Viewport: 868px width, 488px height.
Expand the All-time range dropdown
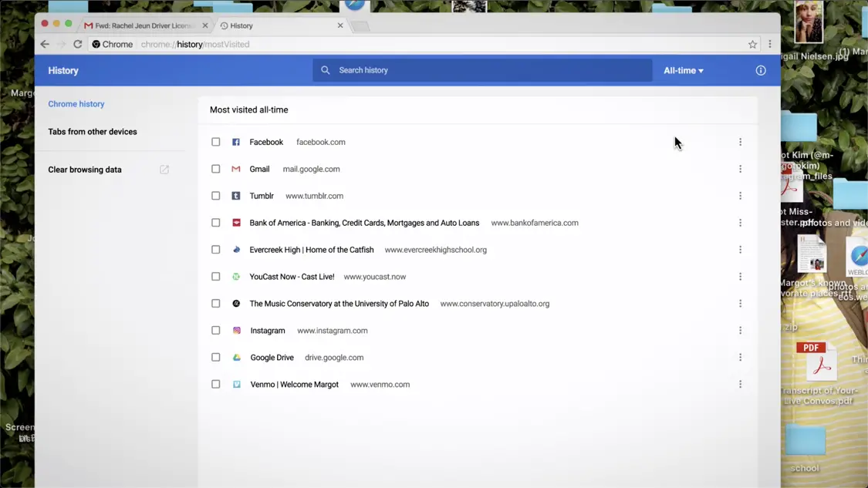(684, 71)
